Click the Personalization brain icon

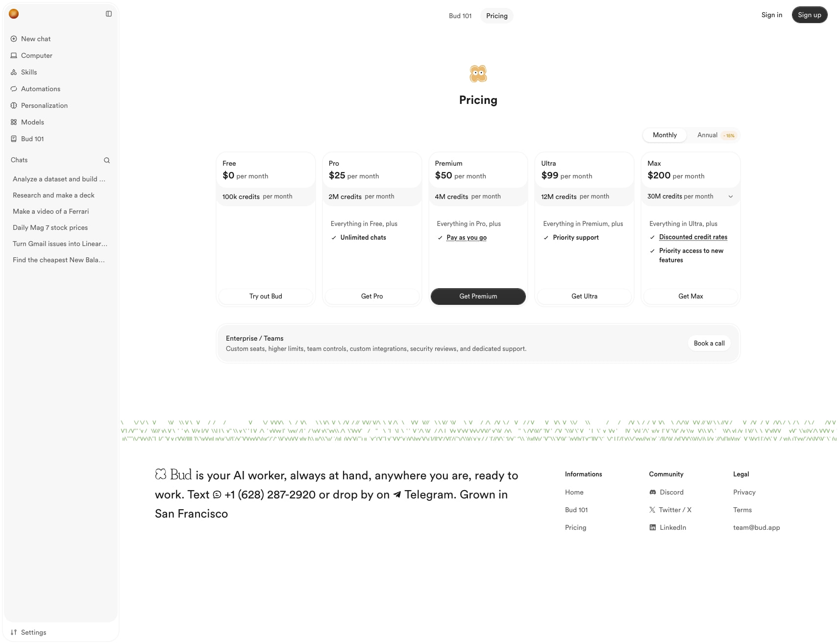coord(14,105)
